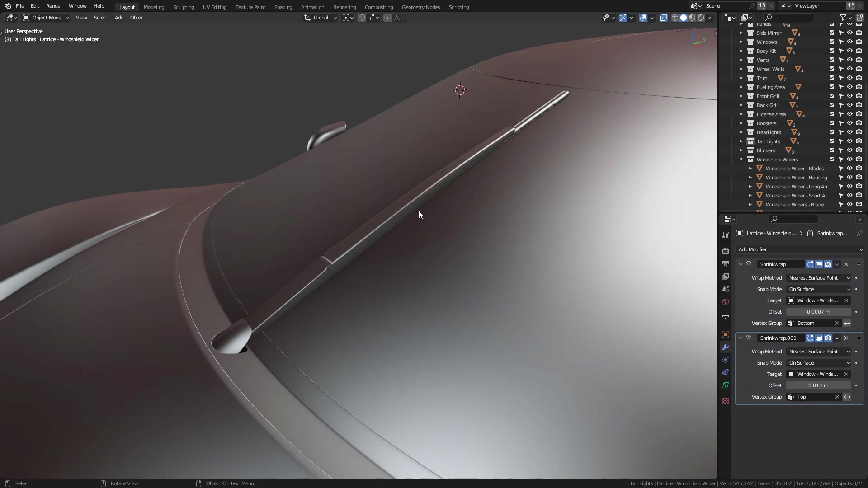
Task: Open Shrinkwrap.001 Wrap Method dropdown
Action: (819, 352)
